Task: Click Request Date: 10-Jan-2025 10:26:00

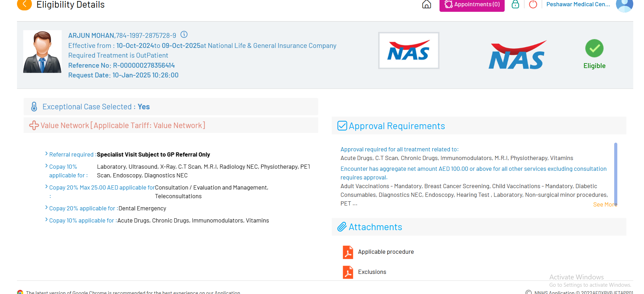Action: pos(123,75)
